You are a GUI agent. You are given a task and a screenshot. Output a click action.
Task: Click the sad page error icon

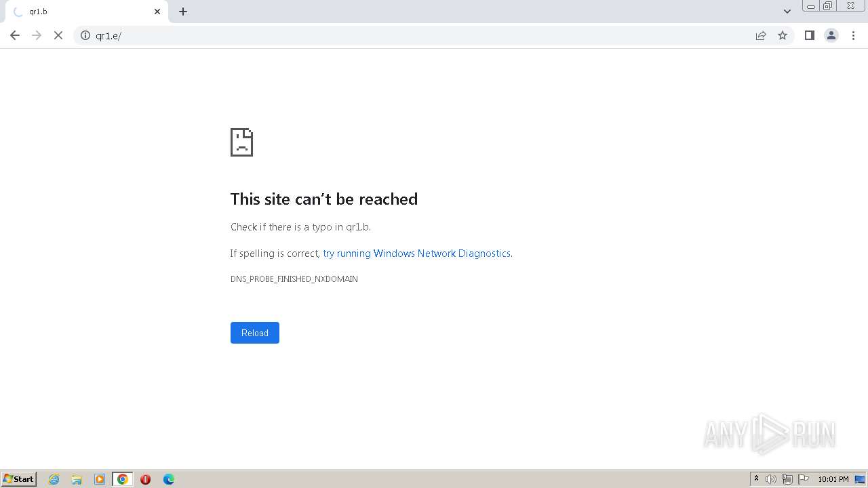point(241,142)
